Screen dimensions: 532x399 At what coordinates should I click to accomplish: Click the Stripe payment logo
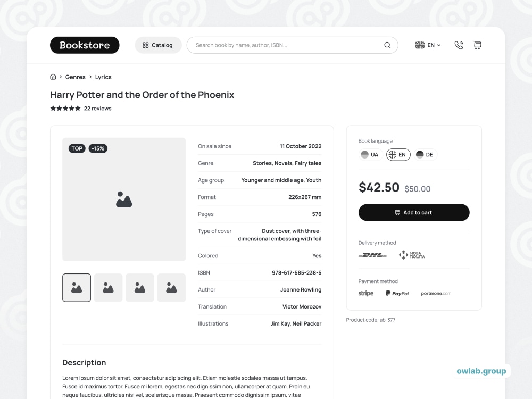pyautogui.click(x=366, y=293)
